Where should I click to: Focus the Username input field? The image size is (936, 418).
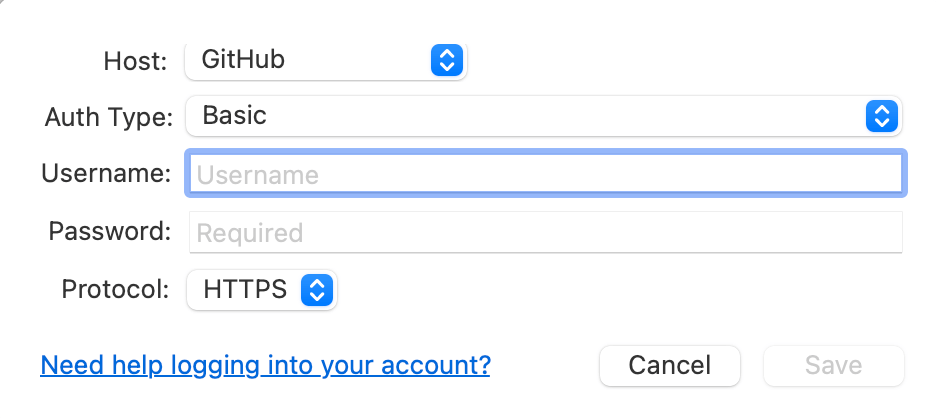546,175
